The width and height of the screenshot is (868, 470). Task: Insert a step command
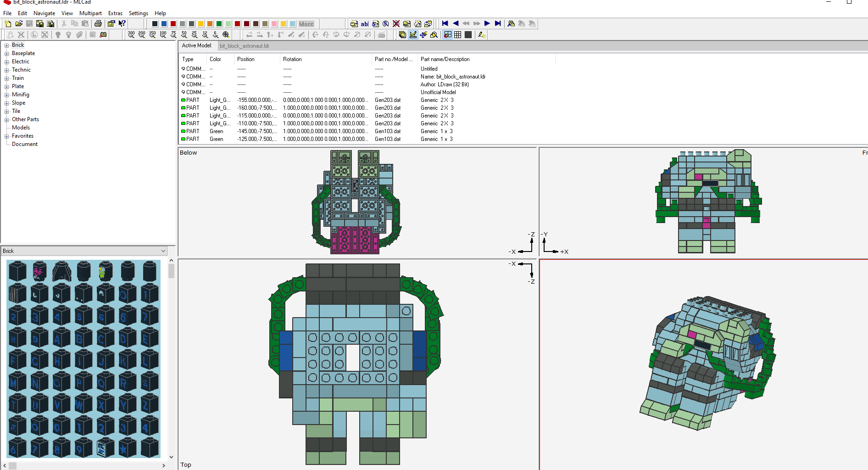tap(375, 24)
